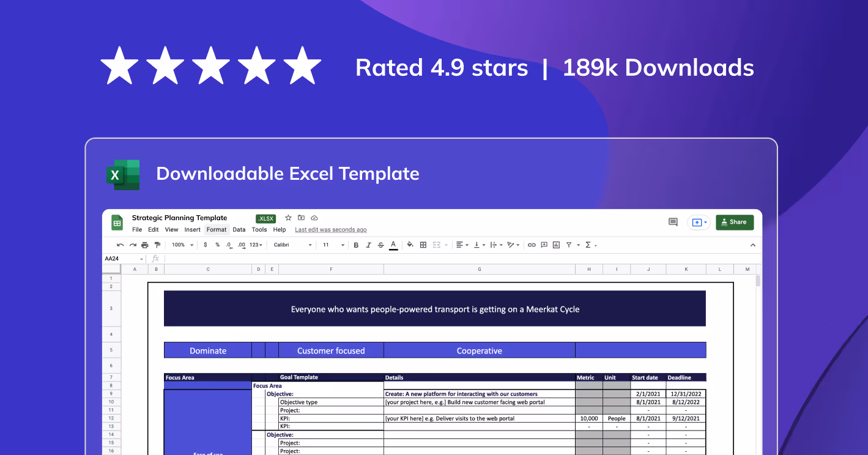868x455 pixels.
Task: Click the Undo arrow in toolbar
Action: pos(121,245)
